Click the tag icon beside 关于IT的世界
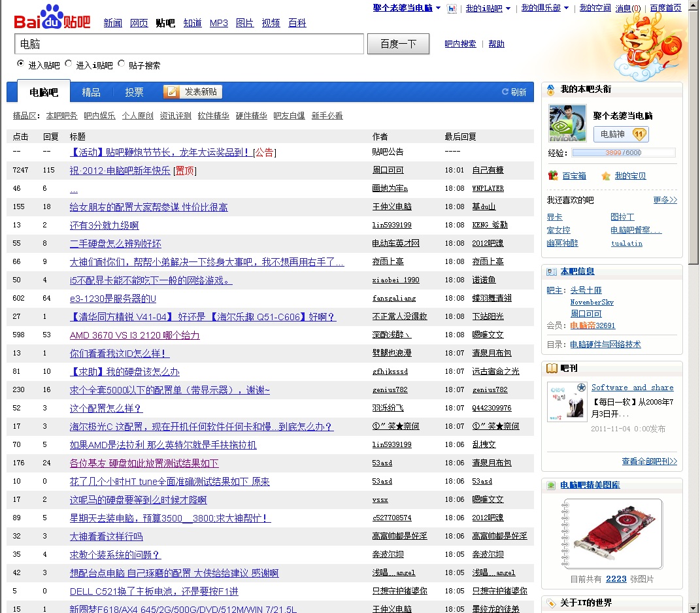Viewport: 700px width, 613px height. tap(552, 603)
